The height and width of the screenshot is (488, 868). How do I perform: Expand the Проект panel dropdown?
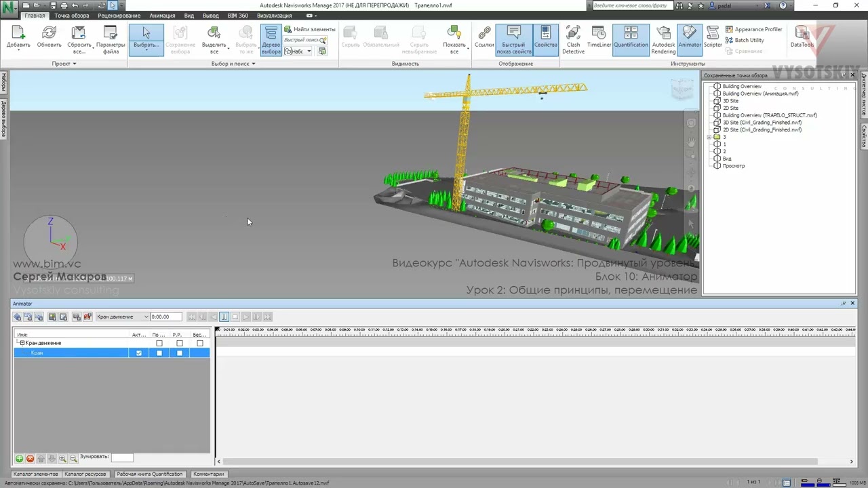(x=64, y=64)
